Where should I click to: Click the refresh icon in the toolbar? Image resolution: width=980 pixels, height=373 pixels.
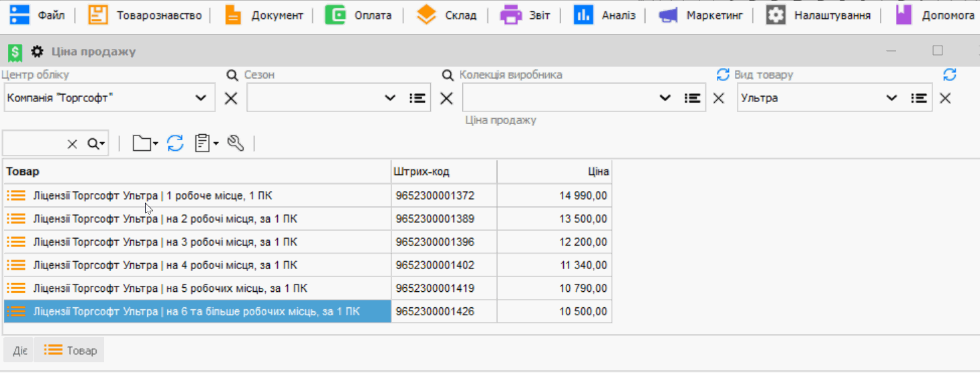click(x=175, y=143)
